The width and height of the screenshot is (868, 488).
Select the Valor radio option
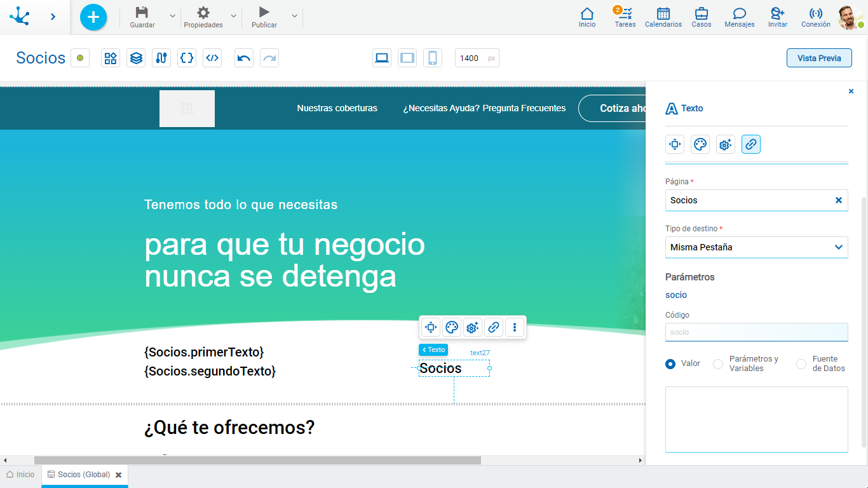(x=670, y=363)
